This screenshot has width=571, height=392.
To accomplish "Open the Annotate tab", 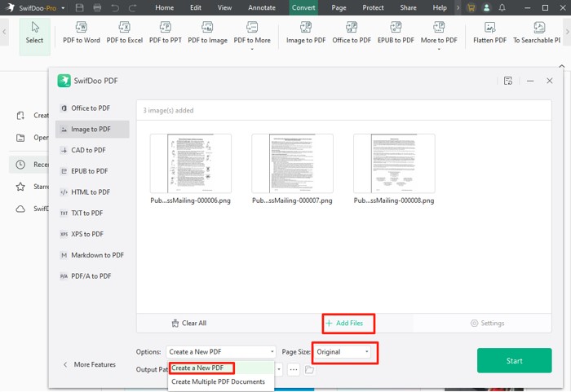I will click(x=262, y=7).
